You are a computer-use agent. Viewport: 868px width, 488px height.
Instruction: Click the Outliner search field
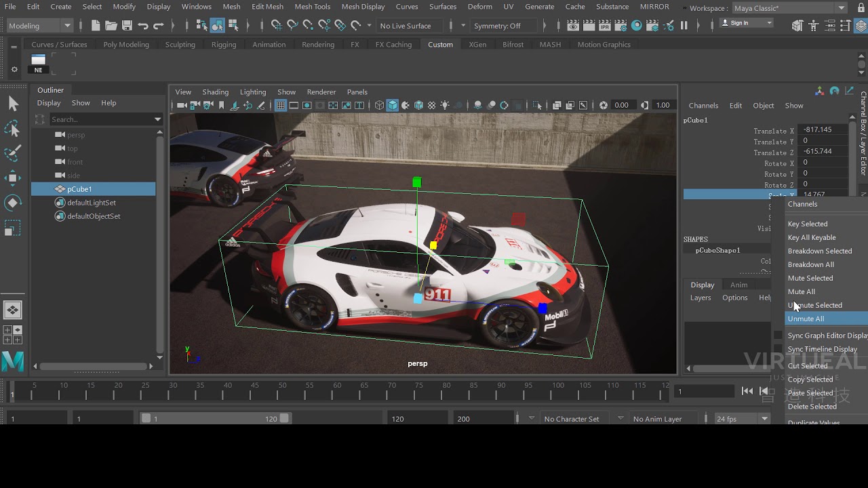coord(101,119)
